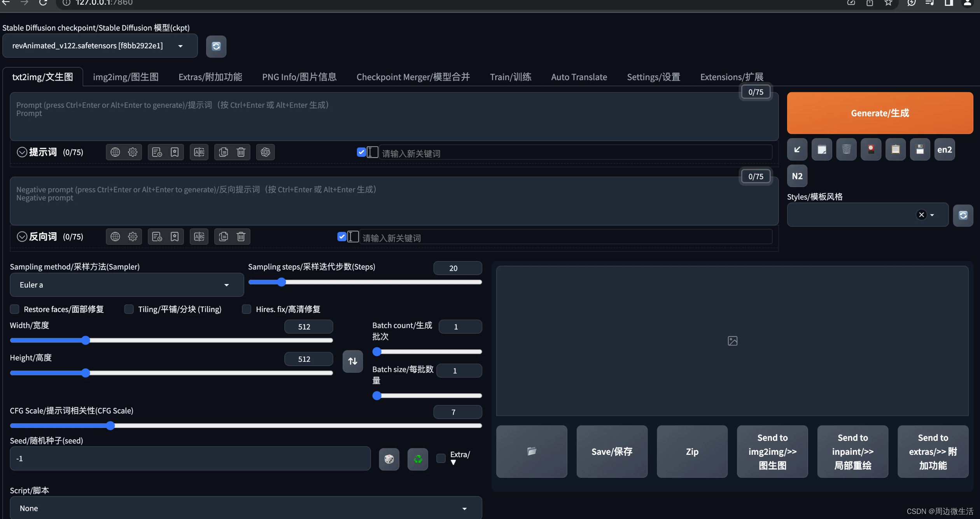Click the red card extra-networks icon

coord(871,149)
